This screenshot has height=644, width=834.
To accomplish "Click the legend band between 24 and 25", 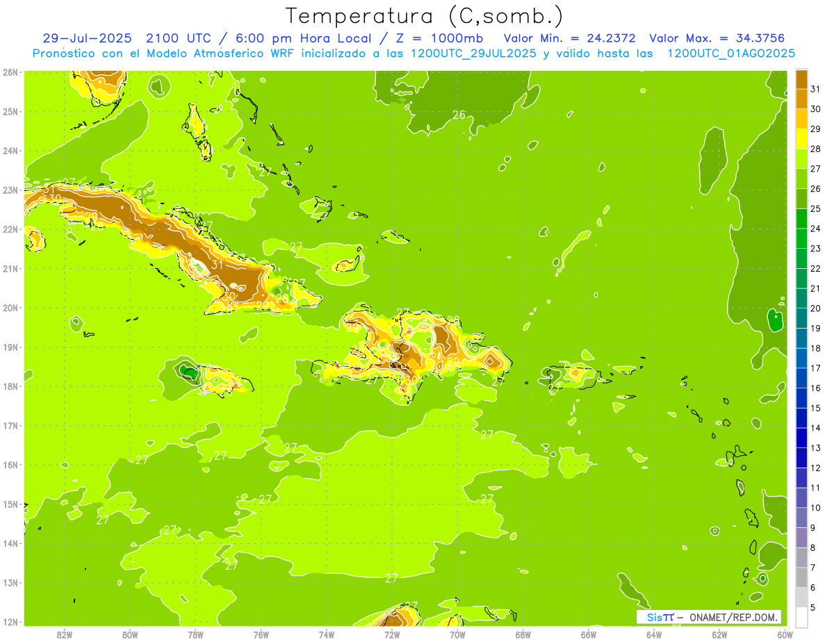I will point(802,218).
